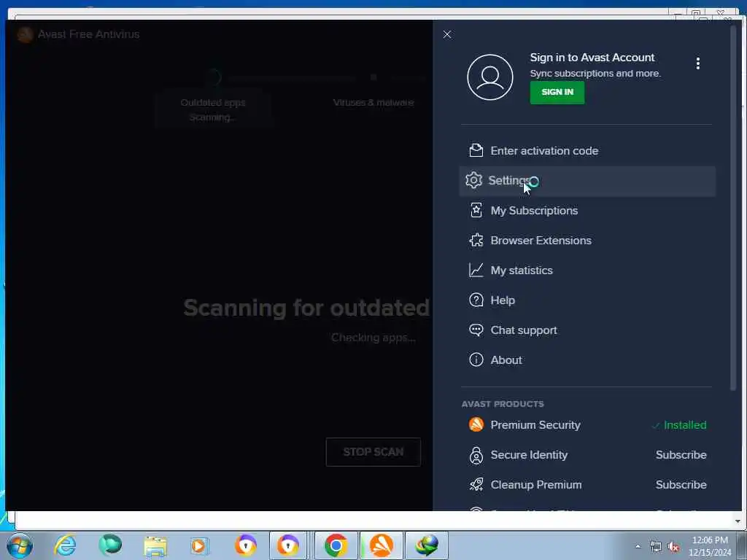The width and height of the screenshot is (747, 560).
Task: Open the Avast Antivirus taskbar button
Action: coord(381,545)
